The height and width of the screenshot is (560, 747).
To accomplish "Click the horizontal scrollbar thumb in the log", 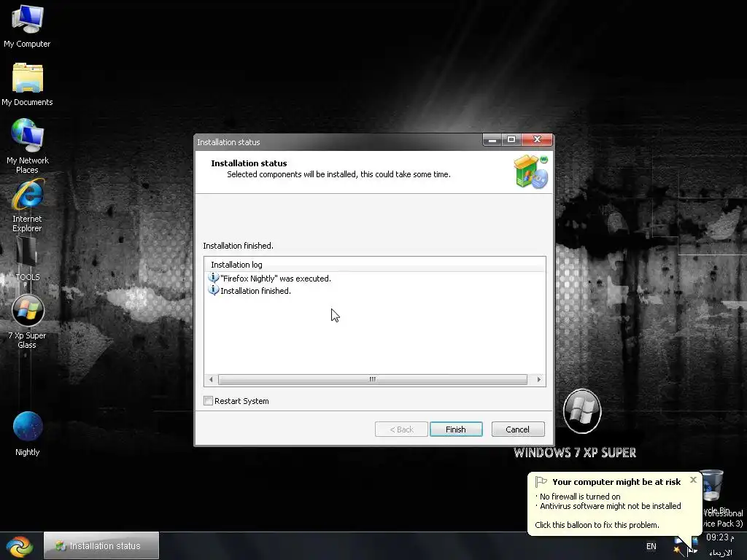I will [373, 379].
